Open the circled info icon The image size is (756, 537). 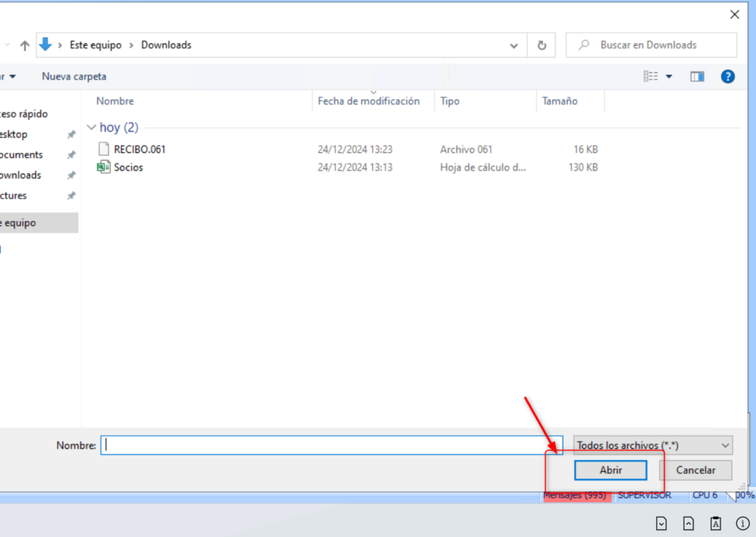pyautogui.click(x=743, y=523)
